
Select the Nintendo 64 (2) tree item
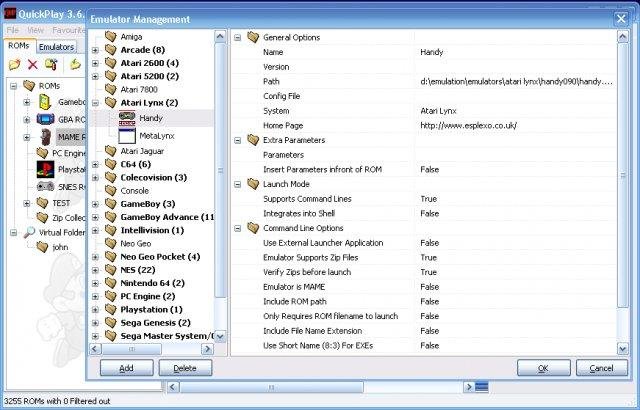152,283
